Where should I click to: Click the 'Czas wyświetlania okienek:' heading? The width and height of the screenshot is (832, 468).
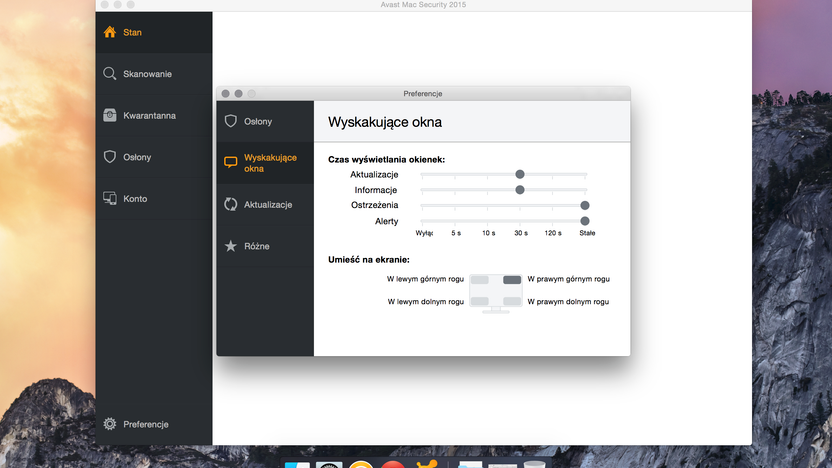point(386,159)
